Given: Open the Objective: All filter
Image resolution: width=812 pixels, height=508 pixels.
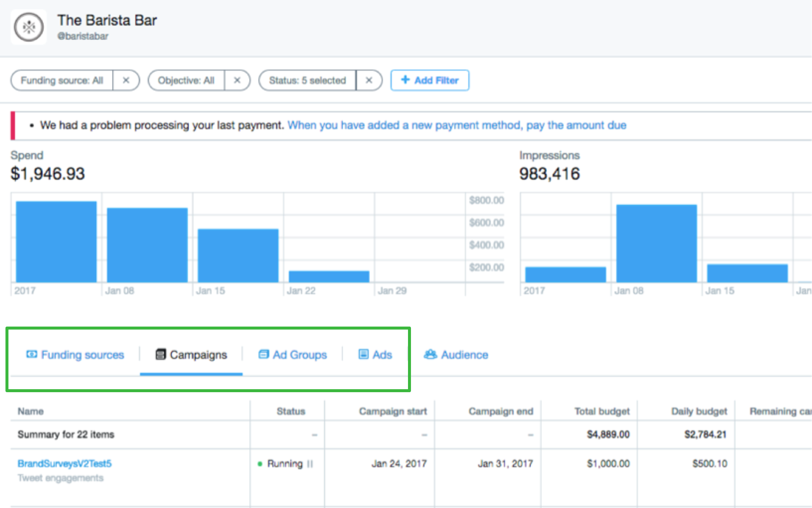Looking at the screenshot, I should coord(186,81).
